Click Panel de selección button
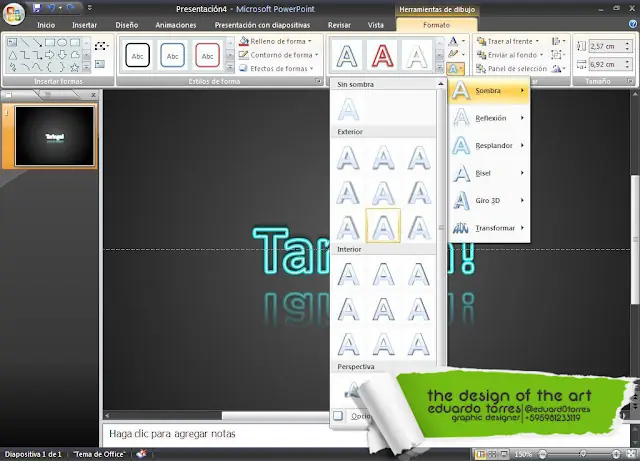Image resolution: width=640 pixels, height=461 pixels. pos(511,69)
